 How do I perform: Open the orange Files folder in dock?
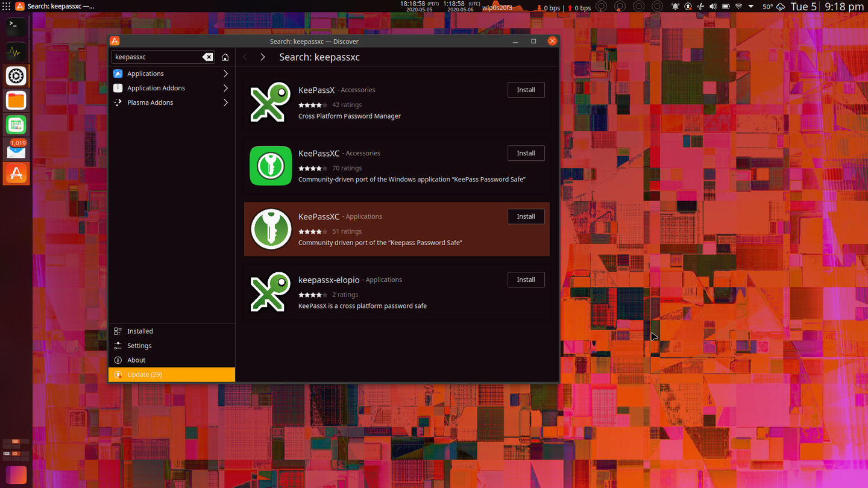(x=16, y=100)
